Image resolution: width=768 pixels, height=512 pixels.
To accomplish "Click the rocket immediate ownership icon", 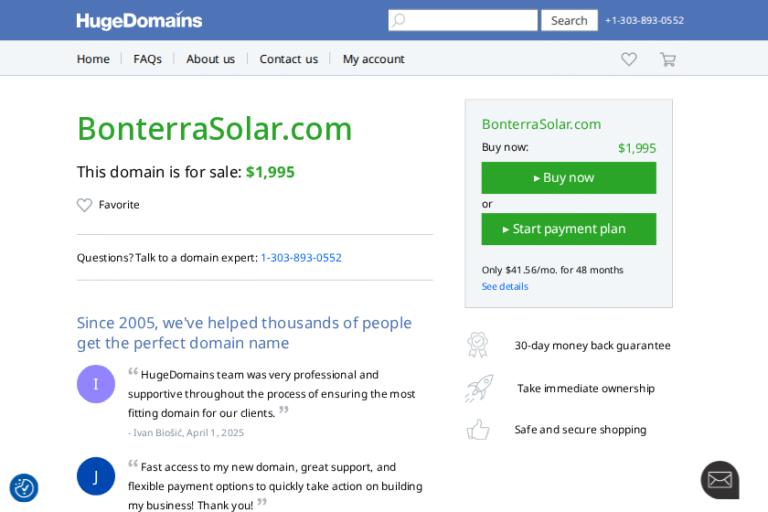I will click(478, 388).
